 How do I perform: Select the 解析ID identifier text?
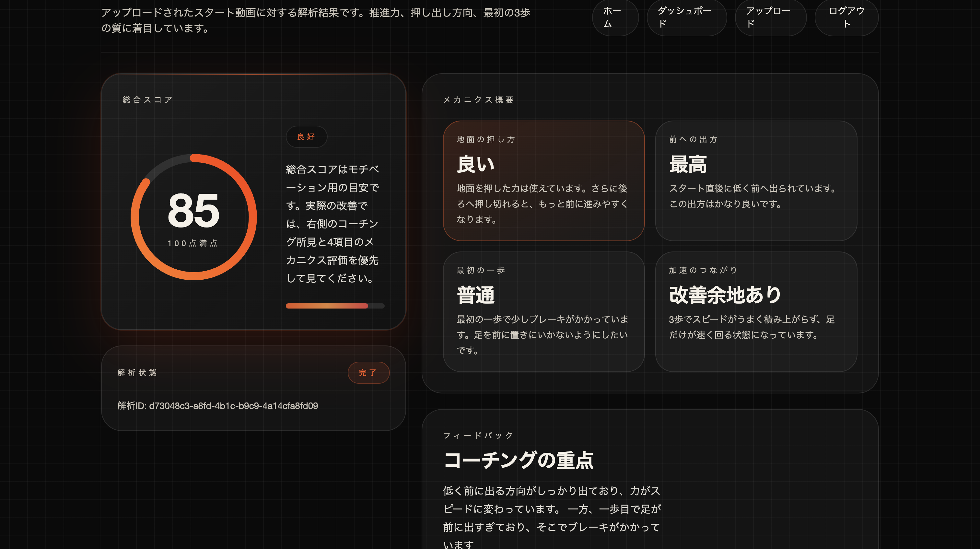tap(217, 406)
